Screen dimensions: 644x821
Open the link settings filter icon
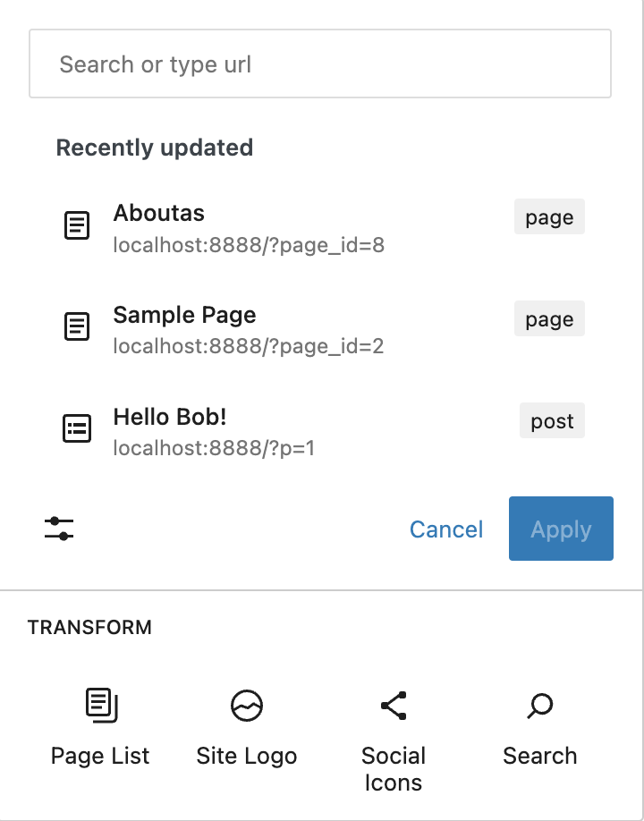pos(58,529)
